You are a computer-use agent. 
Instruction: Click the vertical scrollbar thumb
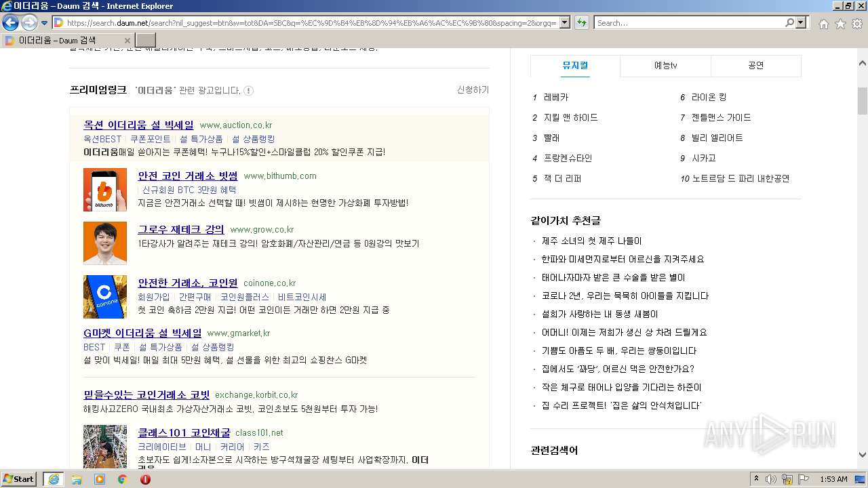pyautogui.click(x=863, y=101)
